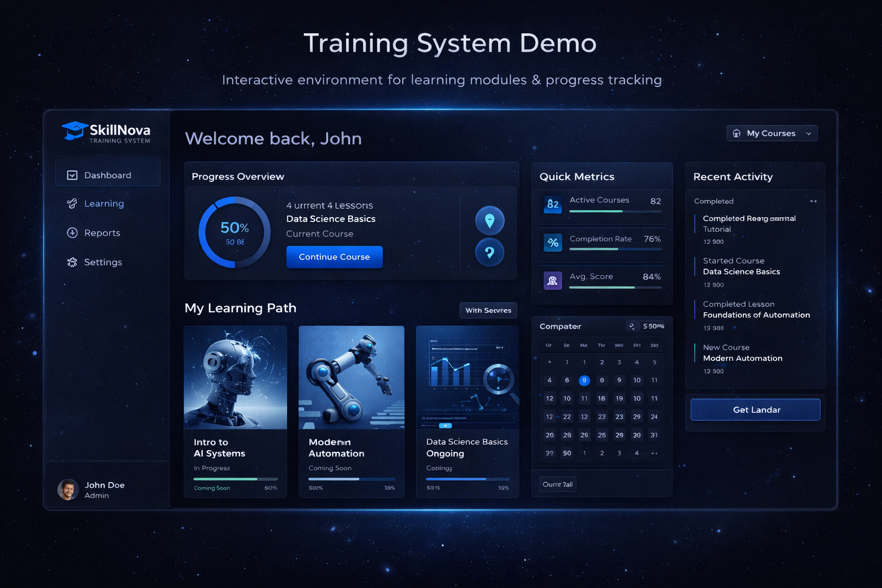Click the John Doe Admin profile name
Screen dimensions: 882x588
pos(105,490)
